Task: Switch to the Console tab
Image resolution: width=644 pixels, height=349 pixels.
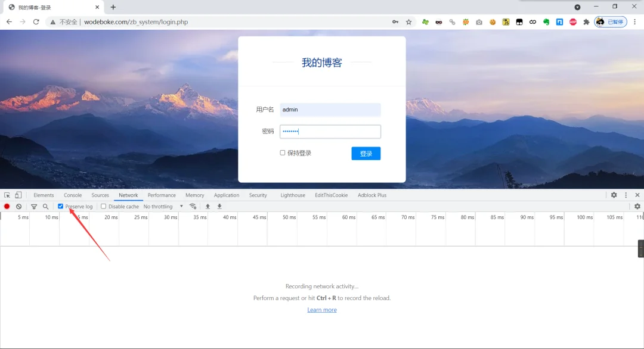Action: point(73,195)
